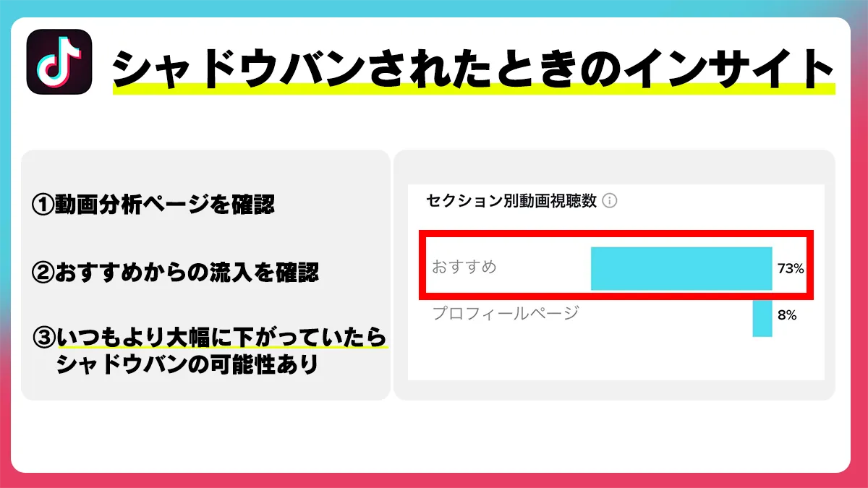Click the circled number ② marker
This screenshot has width=868, height=488.
click(x=43, y=273)
